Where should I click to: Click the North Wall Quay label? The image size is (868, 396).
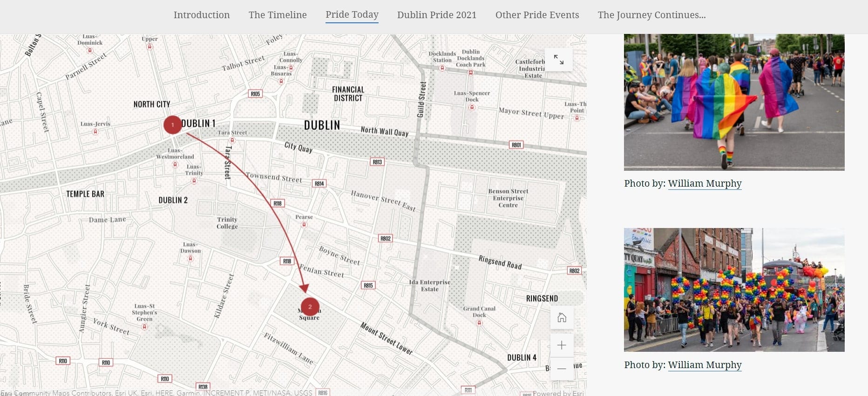pyautogui.click(x=385, y=131)
